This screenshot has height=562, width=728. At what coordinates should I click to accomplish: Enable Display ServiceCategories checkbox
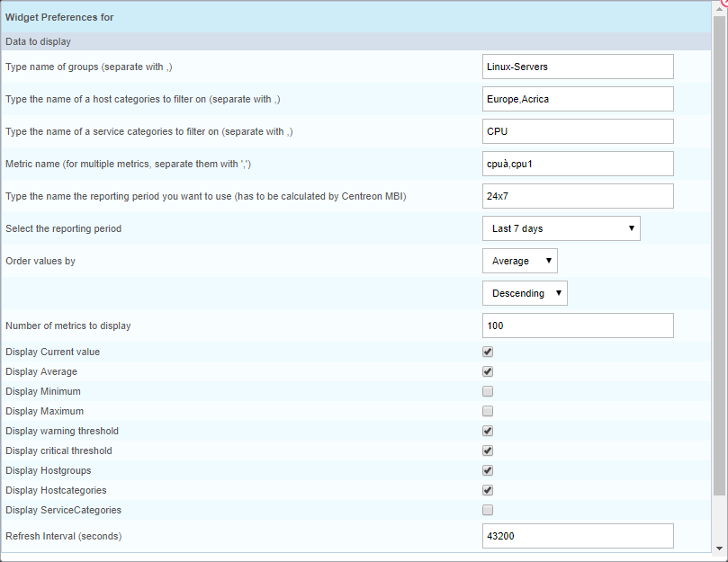(x=488, y=510)
